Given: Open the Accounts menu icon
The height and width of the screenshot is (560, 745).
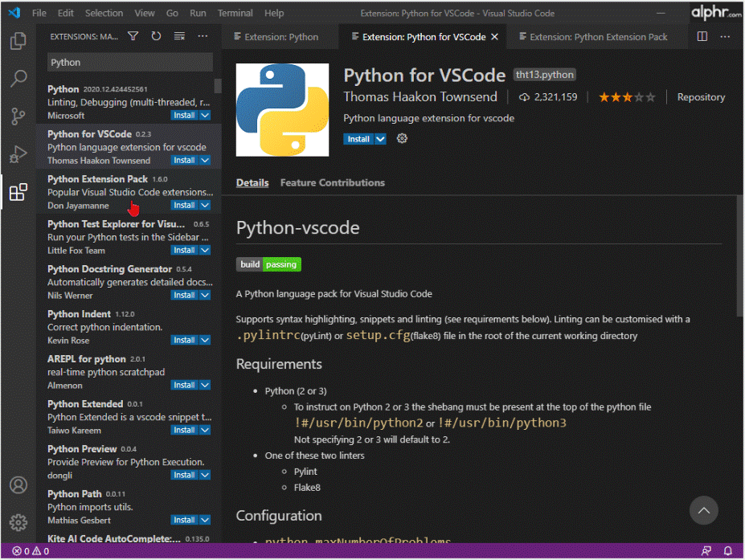Looking at the screenshot, I should [x=18, y=485].
